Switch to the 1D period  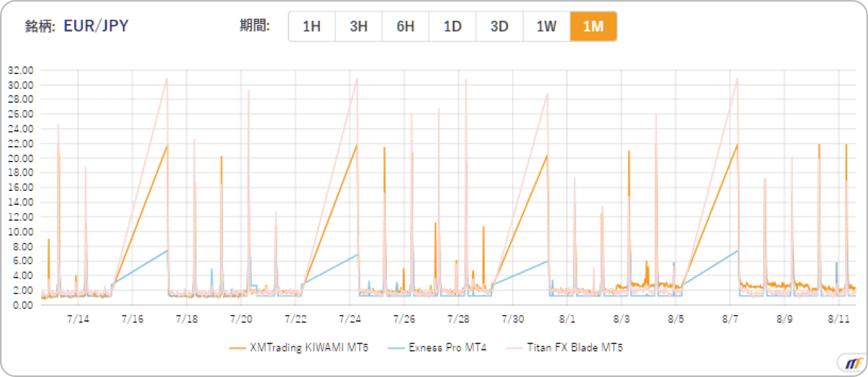453,27
